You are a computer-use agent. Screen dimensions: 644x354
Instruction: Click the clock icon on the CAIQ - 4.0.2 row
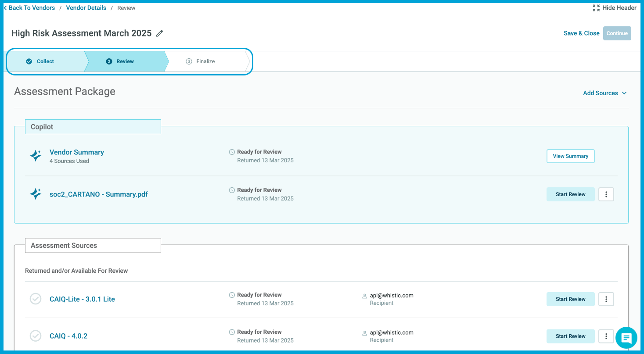point(232,332)
